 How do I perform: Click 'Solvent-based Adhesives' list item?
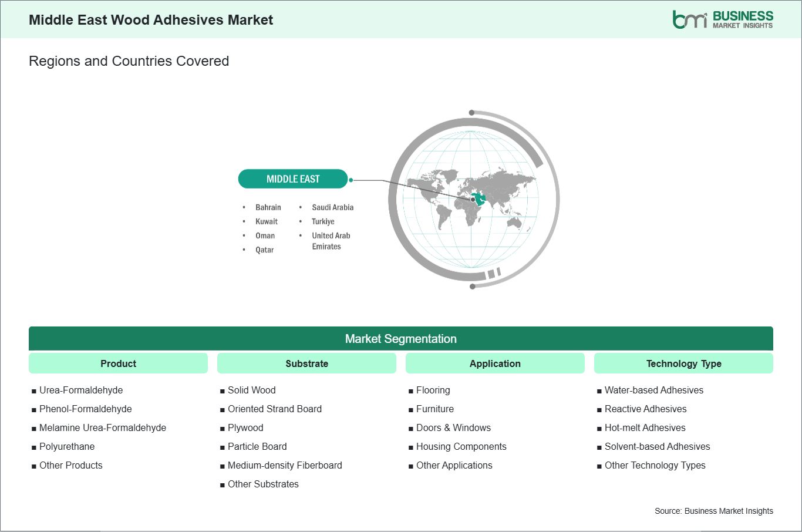pos(658,446)
